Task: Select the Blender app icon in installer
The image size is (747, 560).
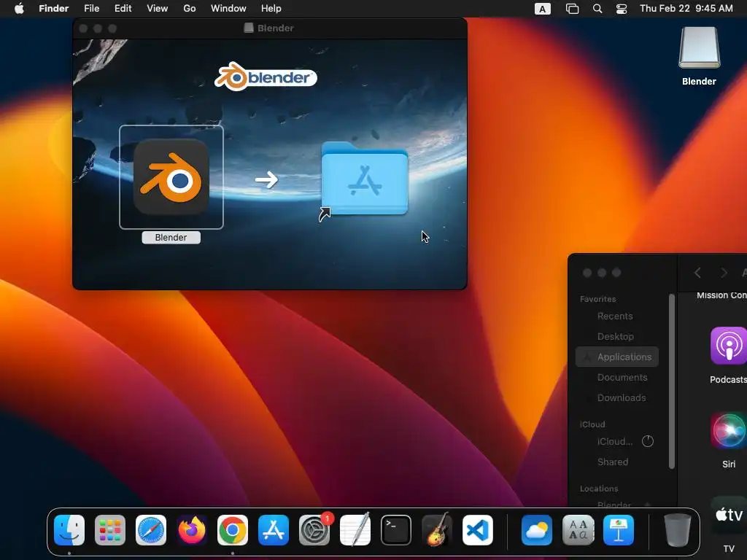Action: coord(171,177)
